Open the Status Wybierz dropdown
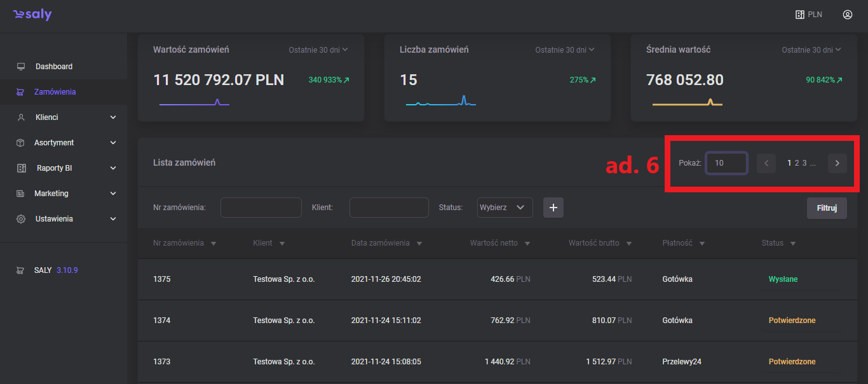 pyautogui.click(x=505, y=208)
